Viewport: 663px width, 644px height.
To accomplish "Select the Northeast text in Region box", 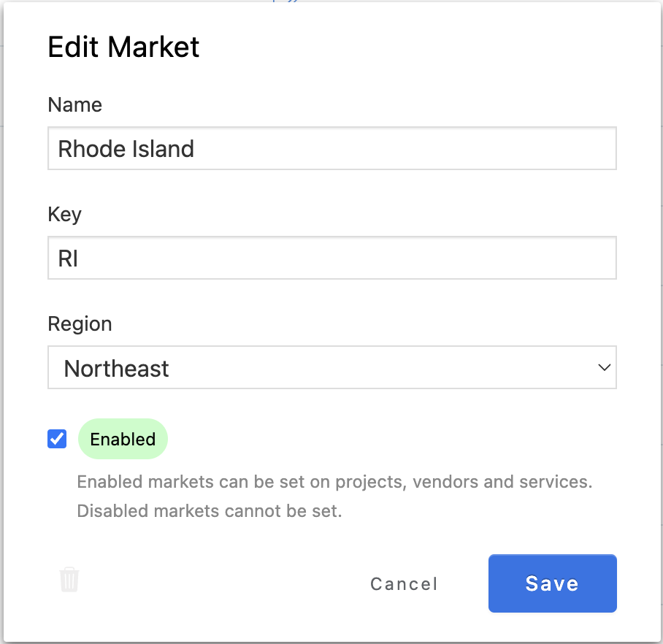I will point(116,368).
